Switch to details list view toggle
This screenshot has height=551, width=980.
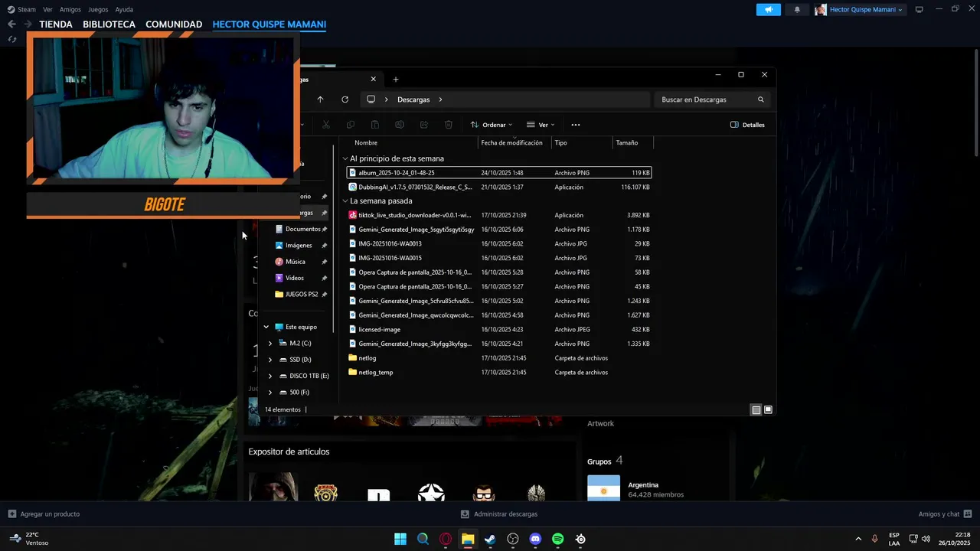point(756,409)
